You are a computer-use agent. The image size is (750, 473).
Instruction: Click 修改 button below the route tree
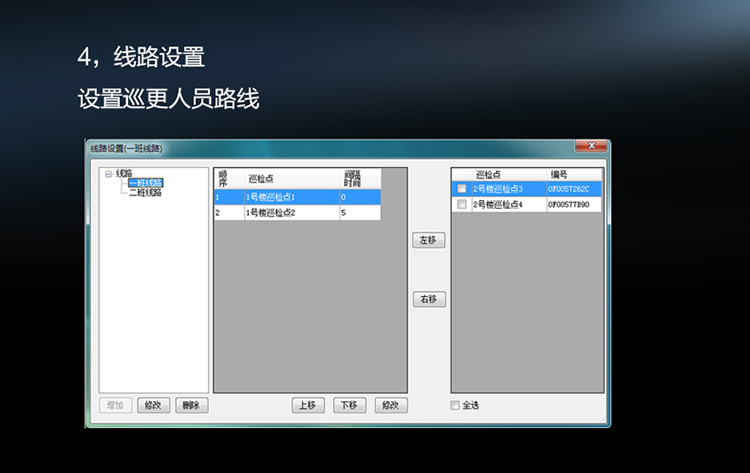pos(154,405)
